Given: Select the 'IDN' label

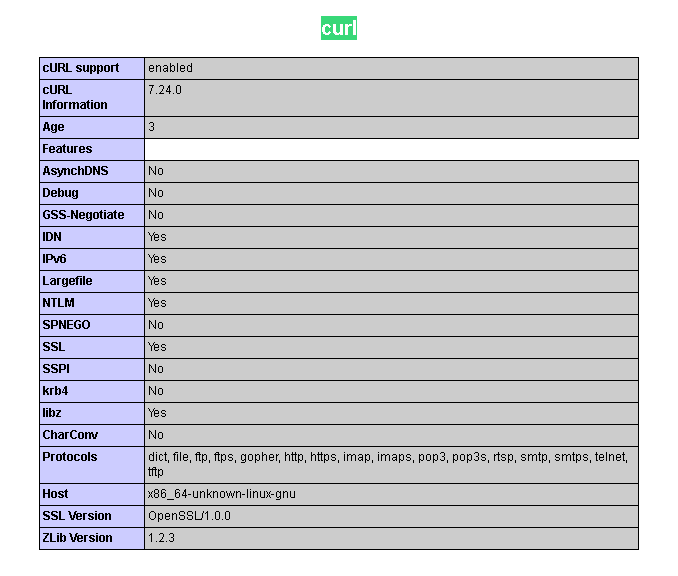Looking at the screenshot, I should pyautogui.click(x=52, y=237).
